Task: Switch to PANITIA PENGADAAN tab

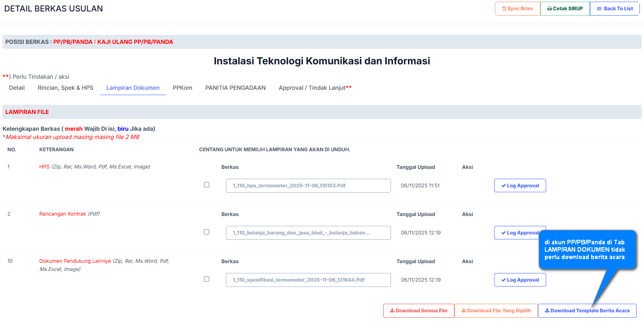Action: [235, 88]
